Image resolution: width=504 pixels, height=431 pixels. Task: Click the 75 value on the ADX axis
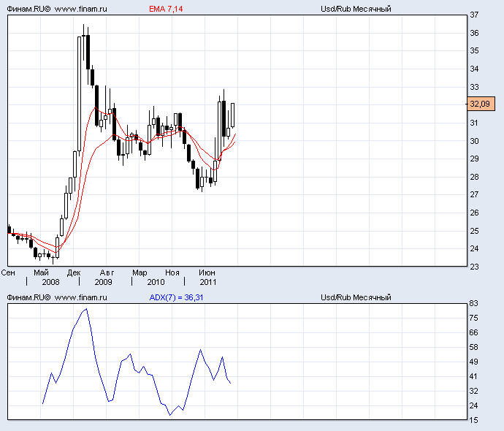474,319
